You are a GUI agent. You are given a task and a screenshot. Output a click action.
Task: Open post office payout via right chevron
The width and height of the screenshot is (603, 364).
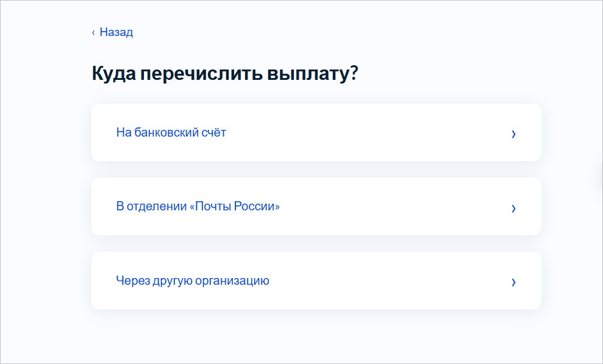(513, 209)
